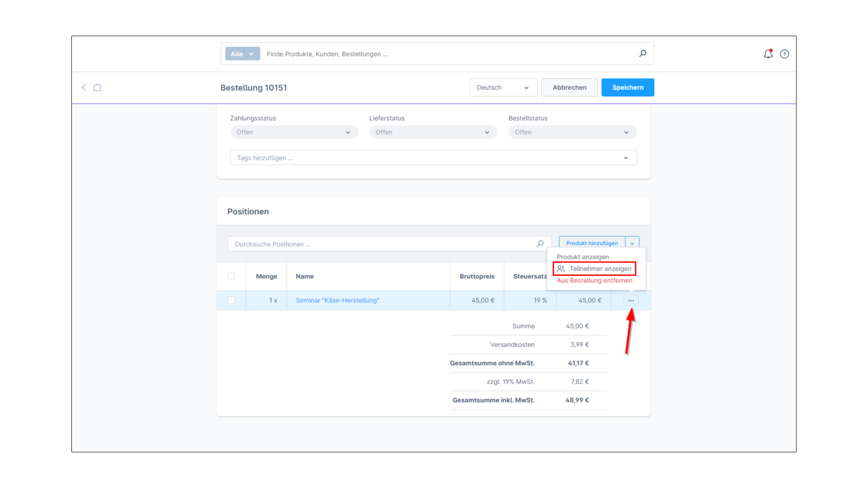Open the Alle search filter dropdown
Image resolution: width=868 pixels, height=488 pixels.
click(242, 54)
